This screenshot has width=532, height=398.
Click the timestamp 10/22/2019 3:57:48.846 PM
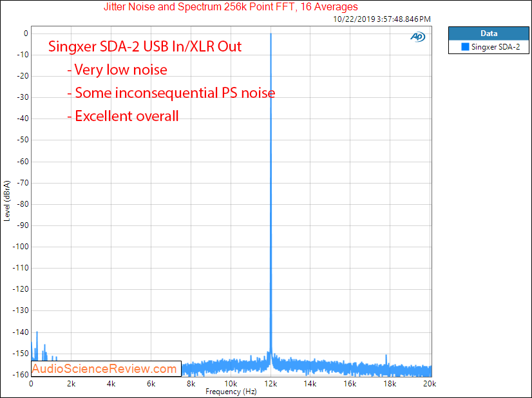[x=382, y=19]
